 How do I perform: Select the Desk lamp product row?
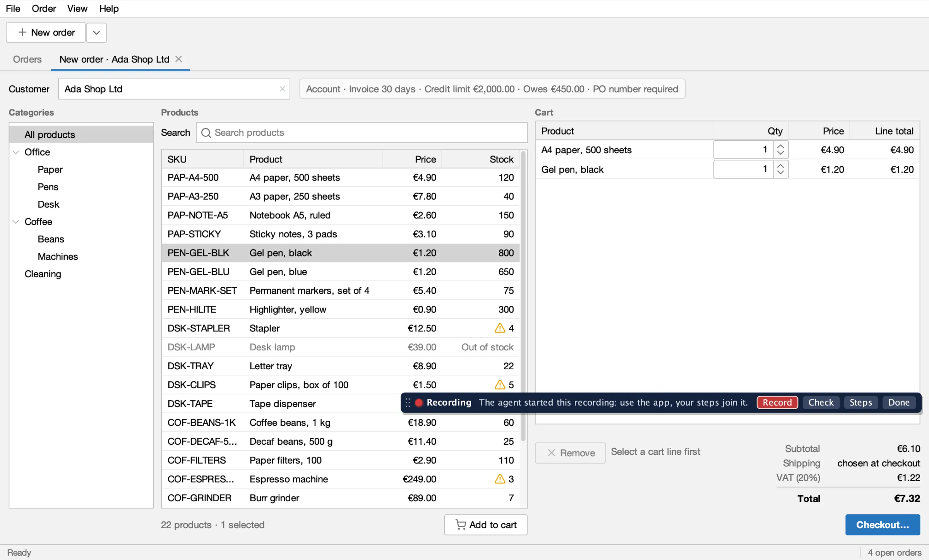341,347
